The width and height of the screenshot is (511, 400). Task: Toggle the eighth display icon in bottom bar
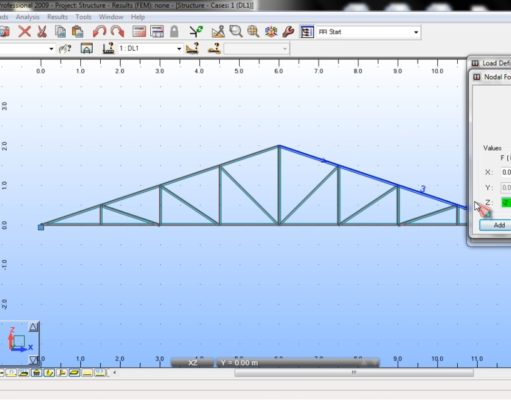pyautogui.click(x=100, y=373)
